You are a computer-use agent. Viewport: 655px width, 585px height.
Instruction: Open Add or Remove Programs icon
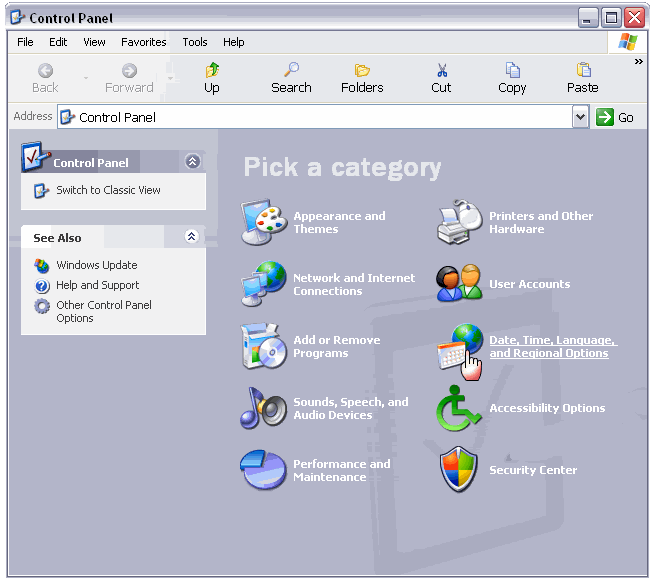[x=264, y=346]
